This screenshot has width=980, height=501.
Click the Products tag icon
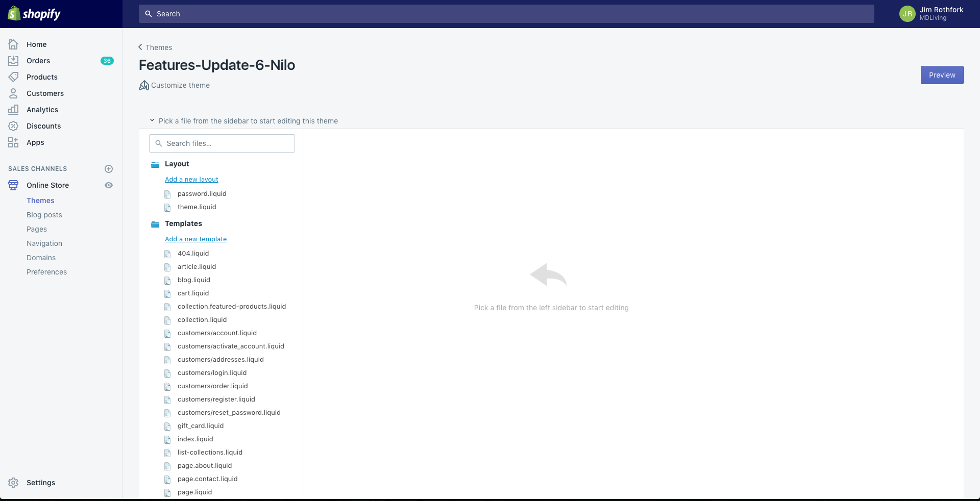point(13,77)
